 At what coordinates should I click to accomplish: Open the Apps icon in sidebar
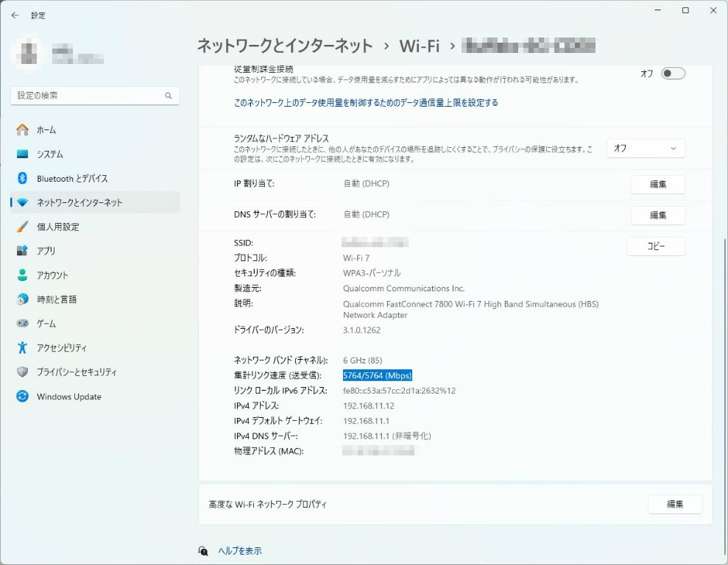coord(22,251)
